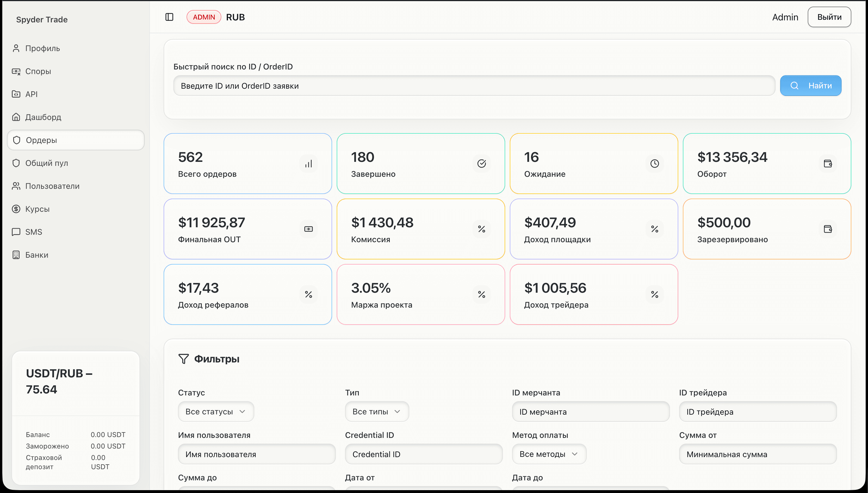868x493 pixels.
Task: Click the percent icon in Комиссия card
Action: click(x=481, y=229)
